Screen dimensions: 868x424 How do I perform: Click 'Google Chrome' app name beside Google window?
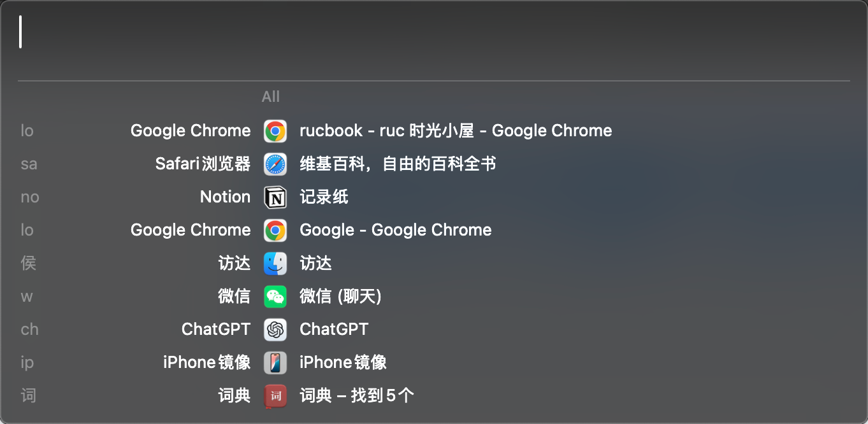pos(191,230)
